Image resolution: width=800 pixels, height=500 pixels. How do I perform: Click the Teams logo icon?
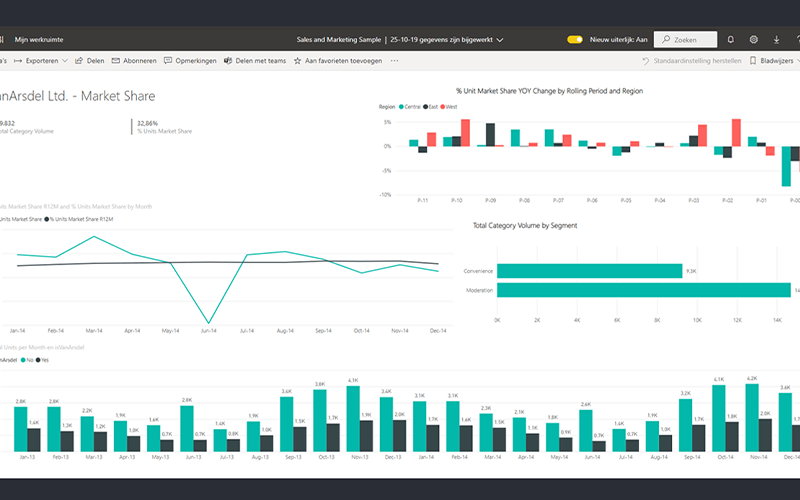click(228, 60)
